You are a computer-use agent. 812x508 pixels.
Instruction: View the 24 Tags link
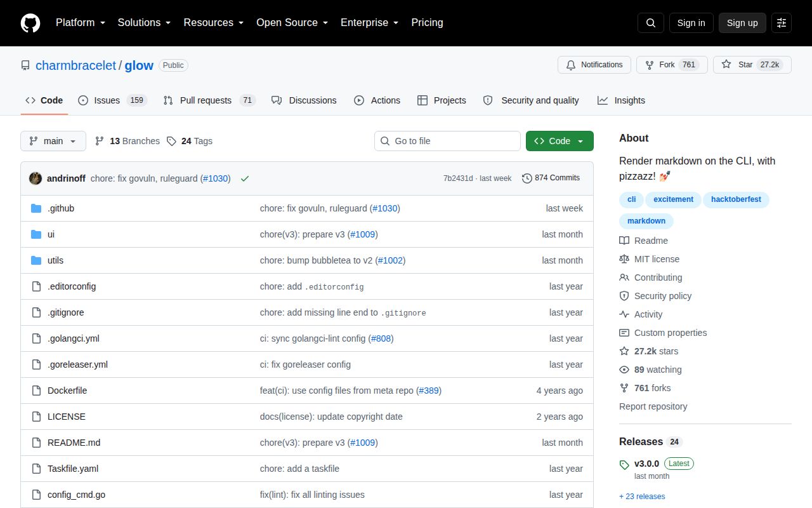(190, 141)
